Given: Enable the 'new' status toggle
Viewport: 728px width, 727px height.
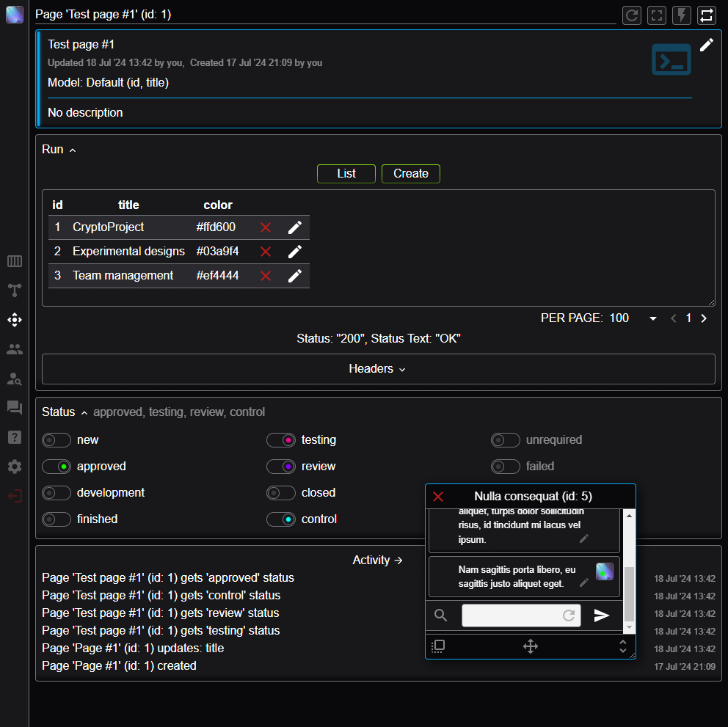Looking at the screenshot, I should point(57,440).
